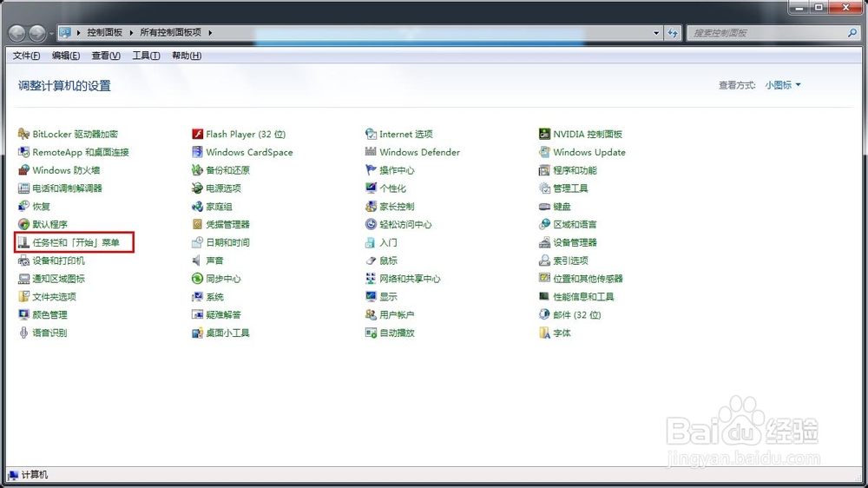868x488 pixels.
Task: Expand the arrow after 控制面板 breadcrumb
Action: [x=131, y=33]
